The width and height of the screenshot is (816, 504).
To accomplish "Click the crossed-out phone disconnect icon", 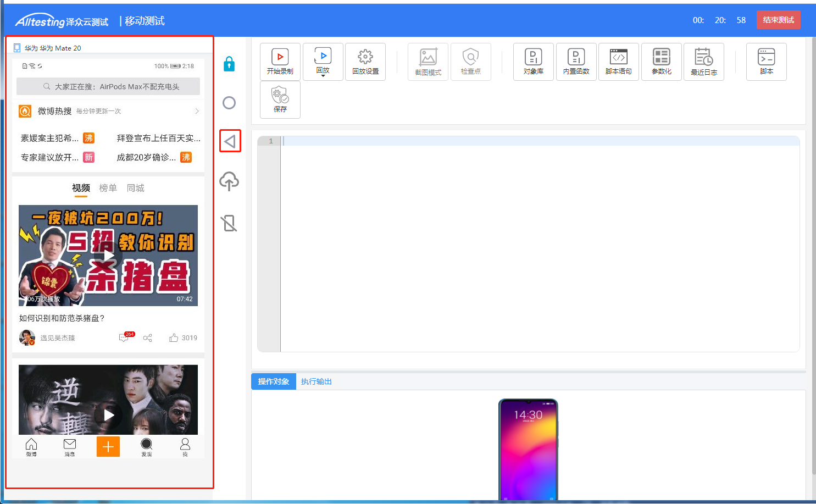I will tap(229, 223).
